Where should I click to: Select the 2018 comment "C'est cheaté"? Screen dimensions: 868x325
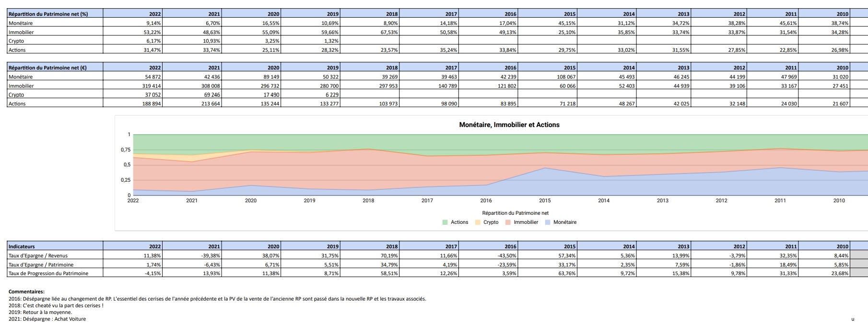(x=56, y=305)
